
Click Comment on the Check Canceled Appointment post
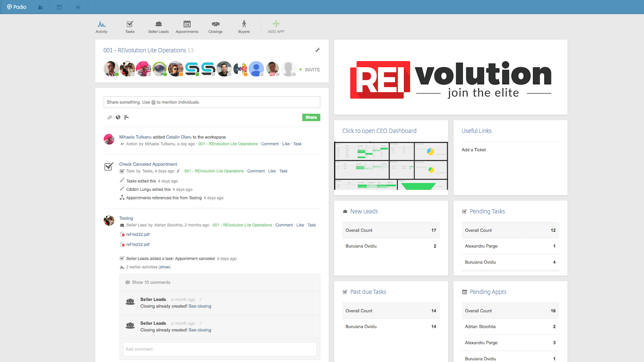tap(256, 171)
